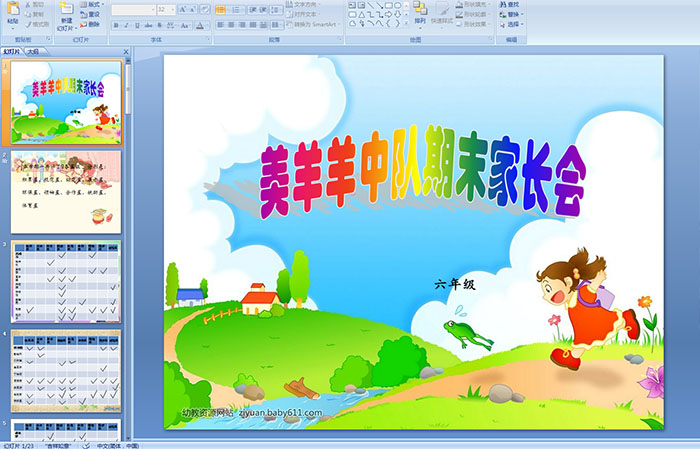
Task: Click the Grow Font icon
Action: (183, 9)
